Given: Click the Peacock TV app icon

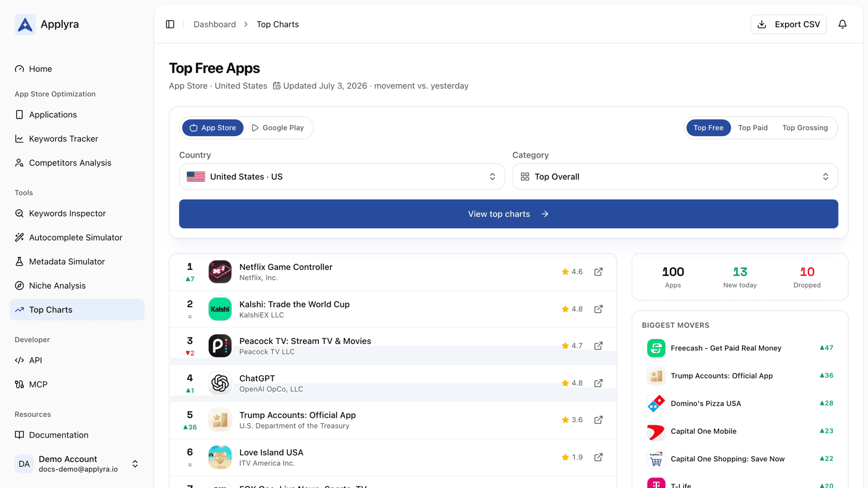Looking at the screenshot, I should [x=220, y=346].
